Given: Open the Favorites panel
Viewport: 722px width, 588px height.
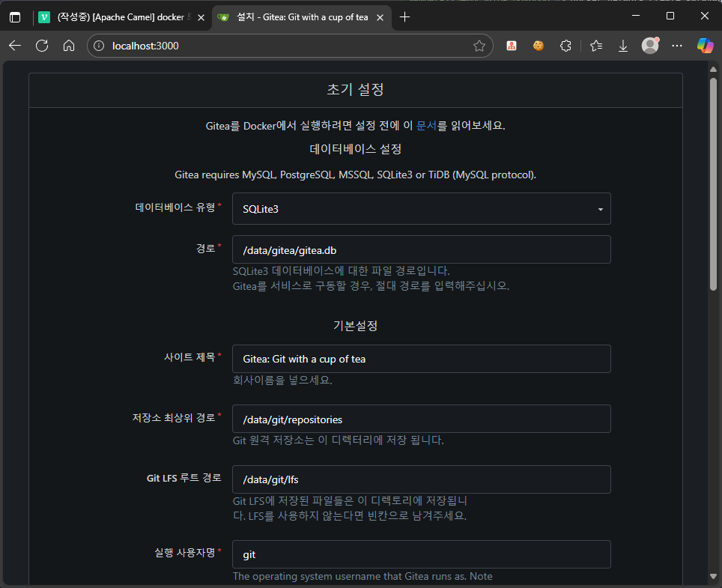Looking at the screenshot, I should (x=595, y=46).
